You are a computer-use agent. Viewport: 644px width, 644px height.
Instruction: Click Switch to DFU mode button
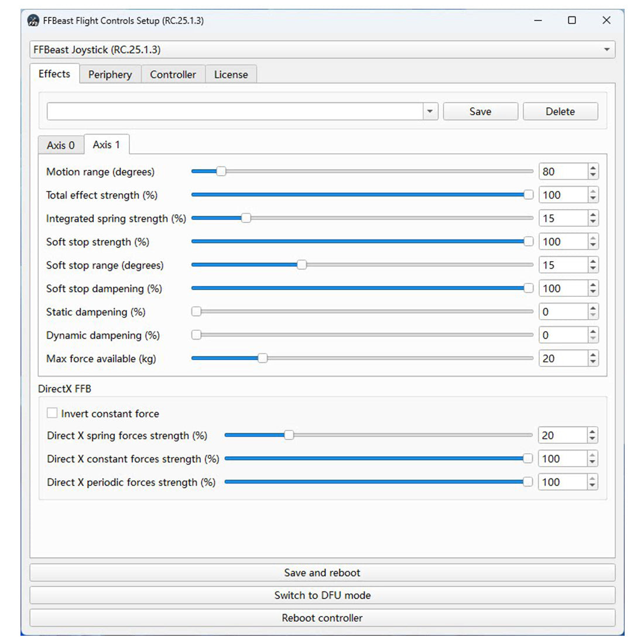[x=322, y=595]
